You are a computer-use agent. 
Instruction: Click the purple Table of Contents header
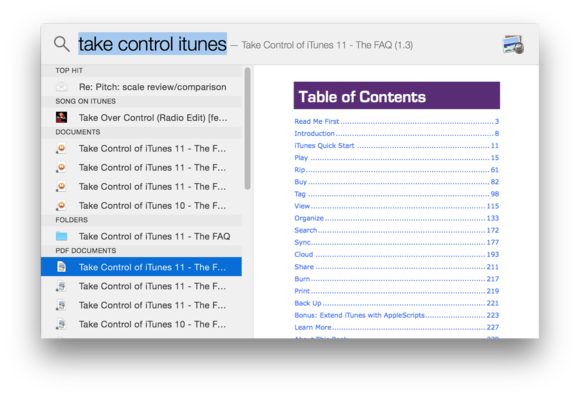click(397, 95)
